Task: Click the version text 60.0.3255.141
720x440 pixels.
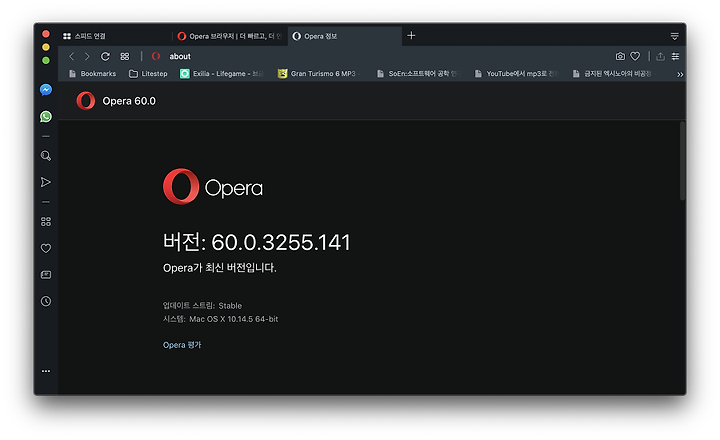Action: [x=281, y=243]
